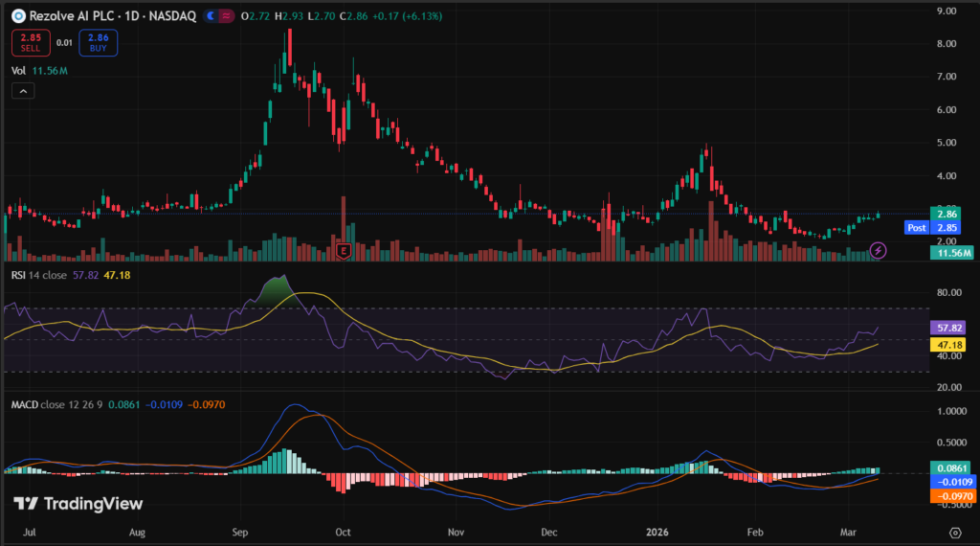Click the purple lightning bolt icon
The width and height of the screenshot is (980, 546).
879,251
